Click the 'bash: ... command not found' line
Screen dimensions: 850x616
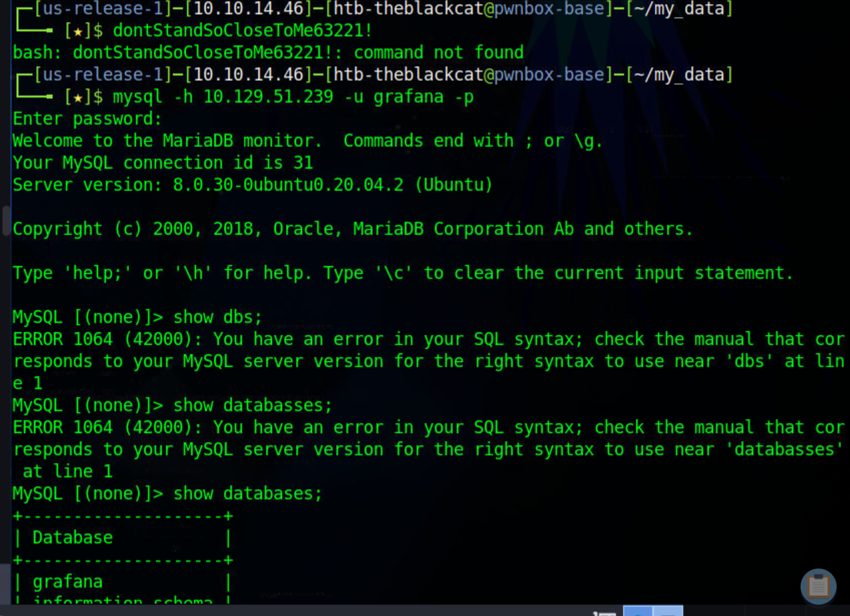[268, 52]
